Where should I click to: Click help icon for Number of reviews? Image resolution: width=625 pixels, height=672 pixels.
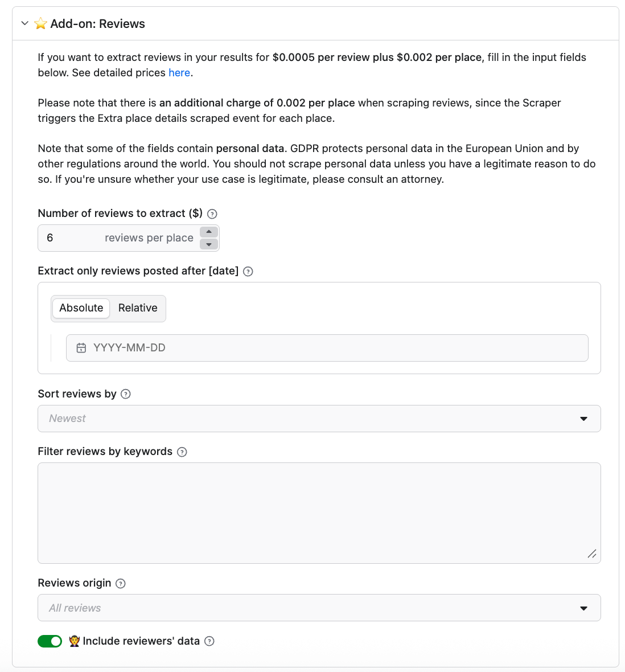pyautogui.click(x=212, y=214)
